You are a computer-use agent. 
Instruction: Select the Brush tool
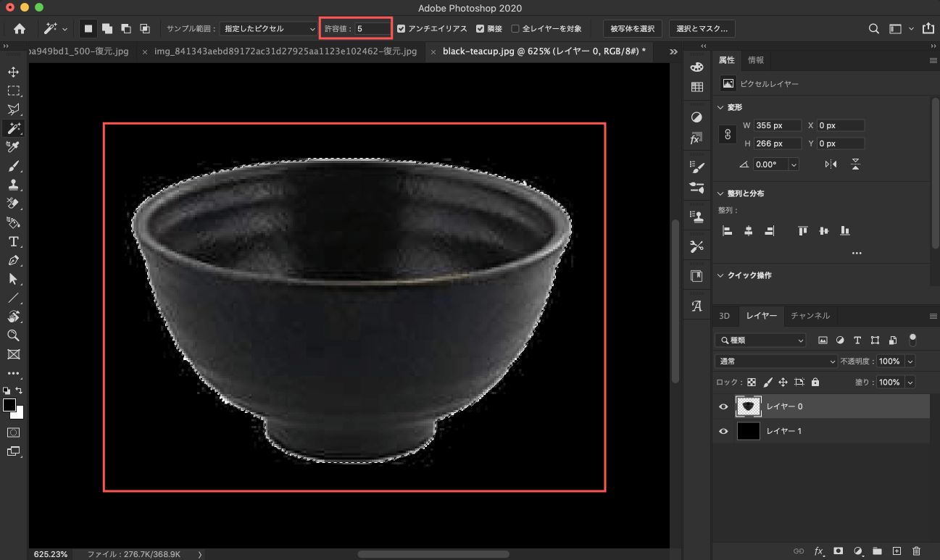(14, 166)
